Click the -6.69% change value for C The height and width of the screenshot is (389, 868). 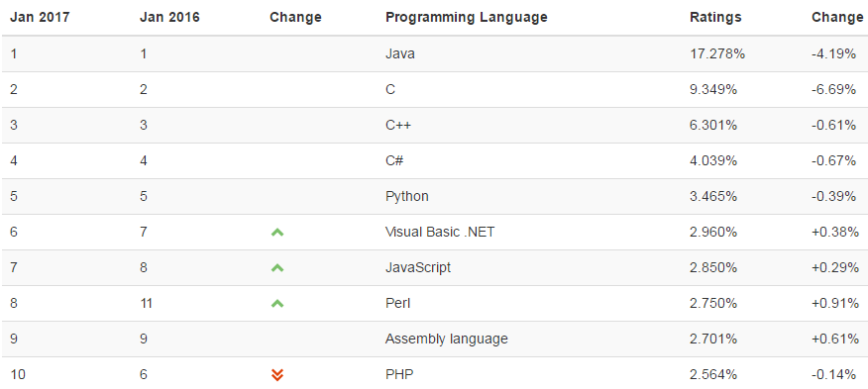pyautogui.click(x=833, y=90)
